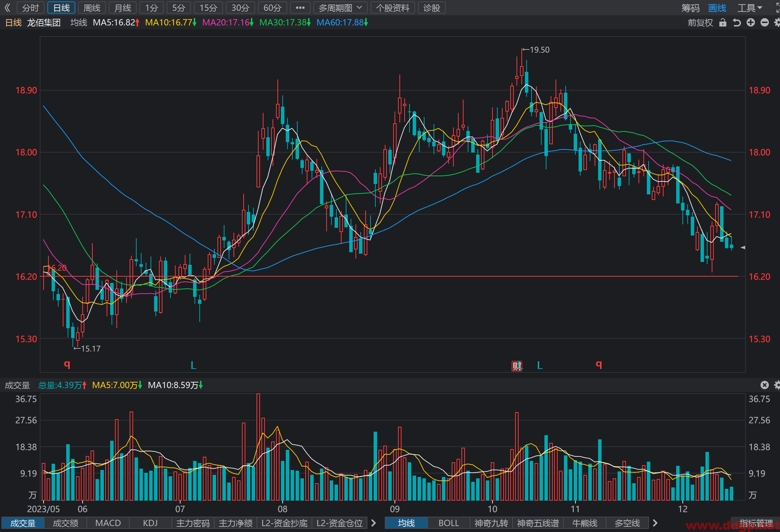Image resolution: width=780 pixels, height=532 pixels.
Task: Click the volume MA5:7.00万 label
Action: coord(117,385)
